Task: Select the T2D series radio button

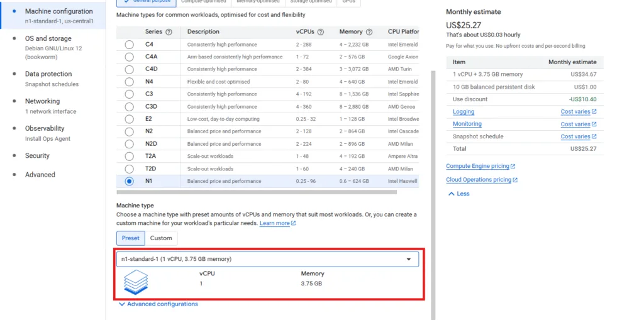Action: tap(130, 169)
